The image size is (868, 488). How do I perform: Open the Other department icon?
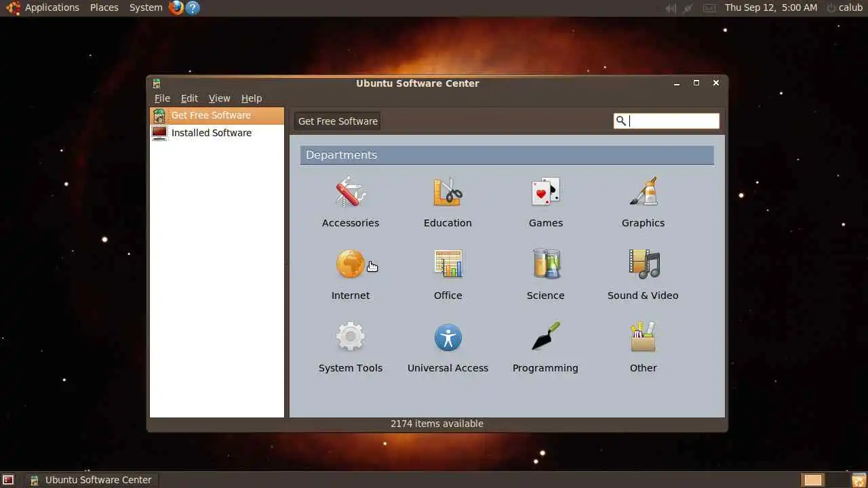(644, 336)
